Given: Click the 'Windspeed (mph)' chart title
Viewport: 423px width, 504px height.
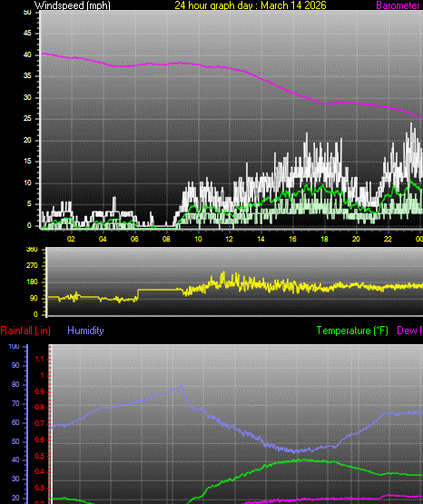Looking at the screenshot, I should tap(73, 5).
